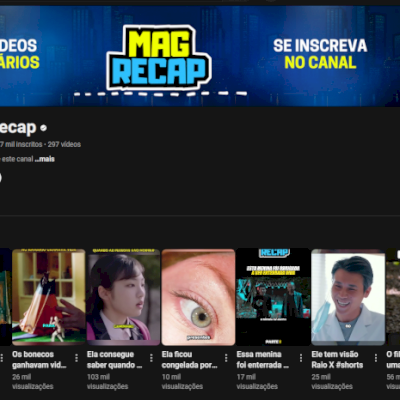
Task: Open the schoolgirl short thumbnail
Action: (x=124, y=297)
